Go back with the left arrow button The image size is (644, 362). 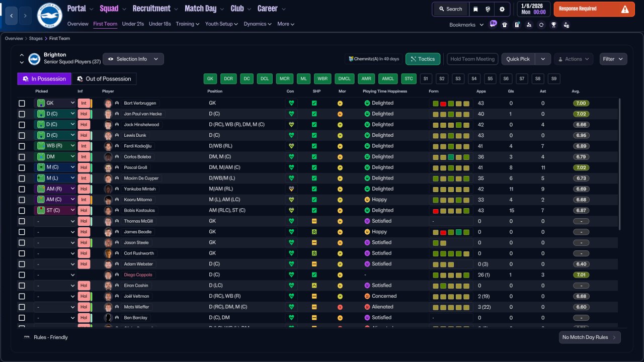pyautogui.click(x=12, y=16)
